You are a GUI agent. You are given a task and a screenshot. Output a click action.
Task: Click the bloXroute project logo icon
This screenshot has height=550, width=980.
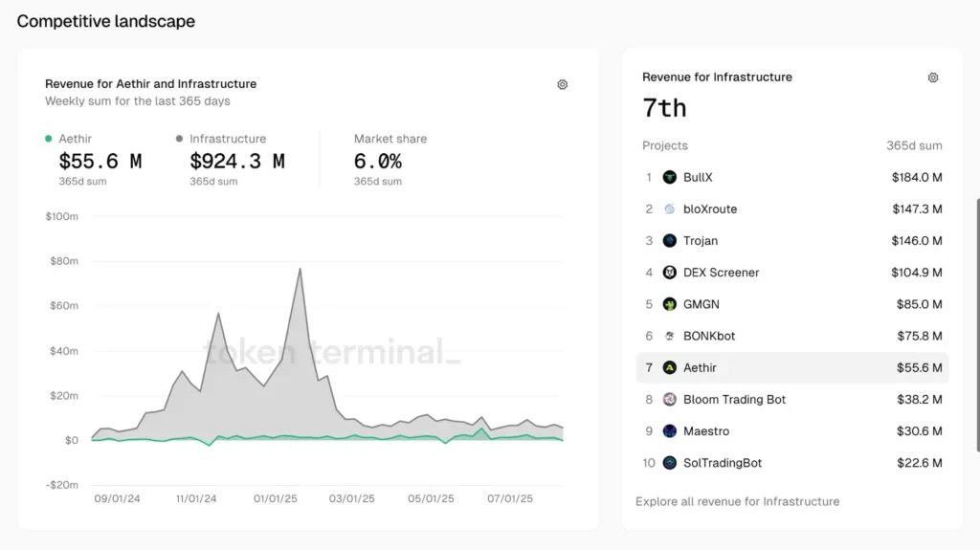click(669, 209)
